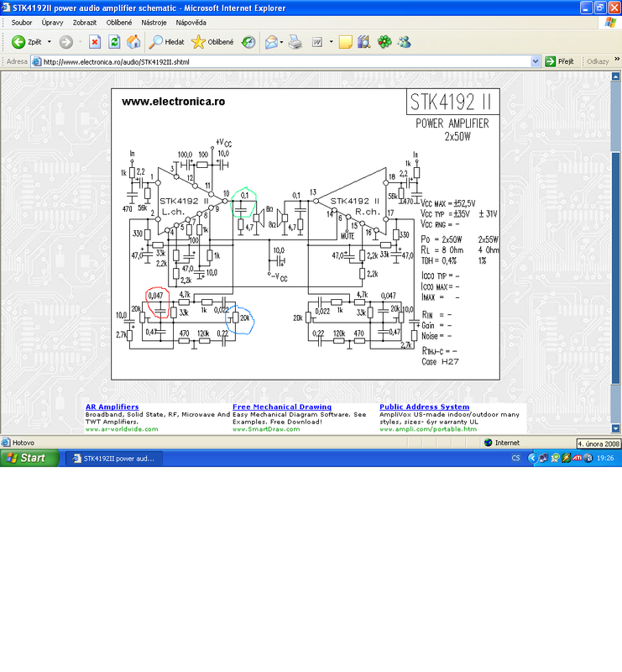Open the Nápověda menu
This screenshot has width=622, height=672.
coord(191,23)
